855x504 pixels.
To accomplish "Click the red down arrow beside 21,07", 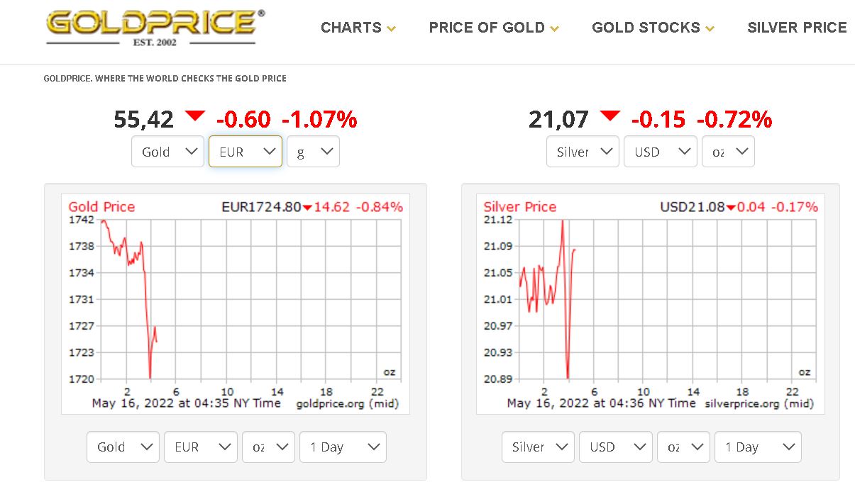I will [609, 116].
